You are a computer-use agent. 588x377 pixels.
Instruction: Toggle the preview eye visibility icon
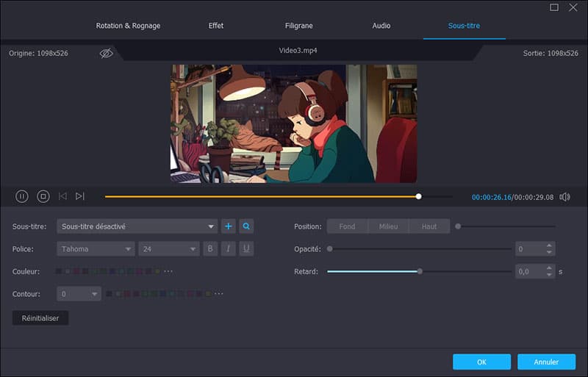click(x=107, y=54)
